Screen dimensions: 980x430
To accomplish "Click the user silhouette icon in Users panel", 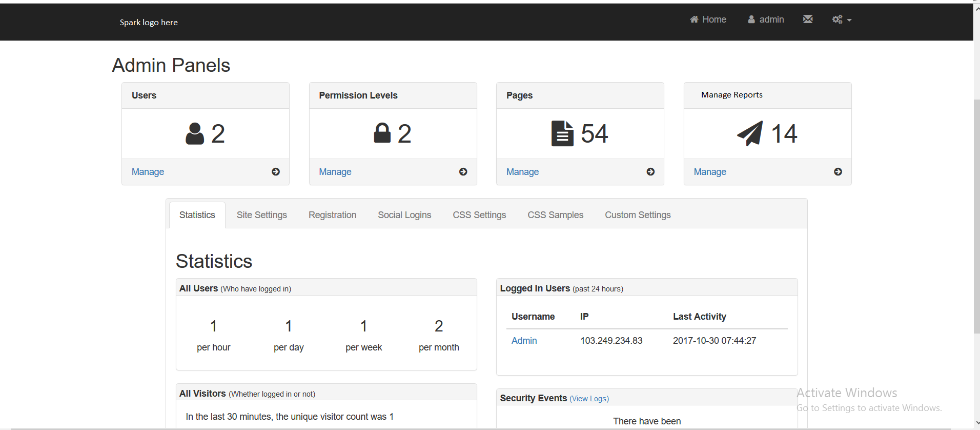I will tap(195, 134).
